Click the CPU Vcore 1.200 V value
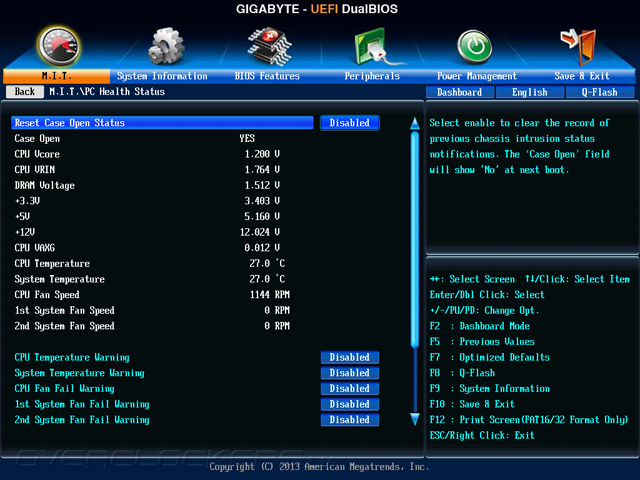This screenshot has width=640, height=480. pyautogui.click(x=262, y=154)
